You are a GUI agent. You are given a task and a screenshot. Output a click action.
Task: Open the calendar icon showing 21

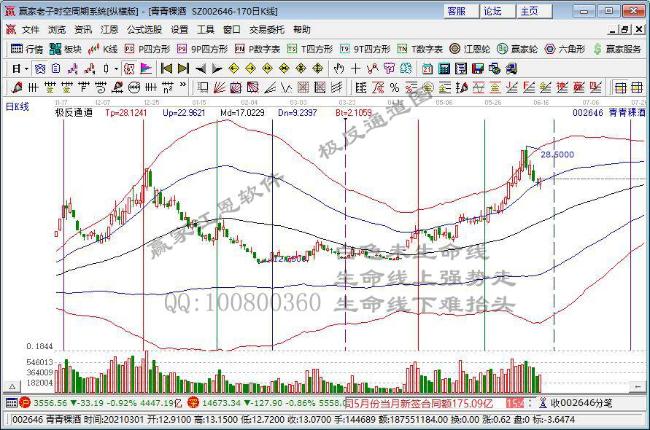click(x=427, y=68)
